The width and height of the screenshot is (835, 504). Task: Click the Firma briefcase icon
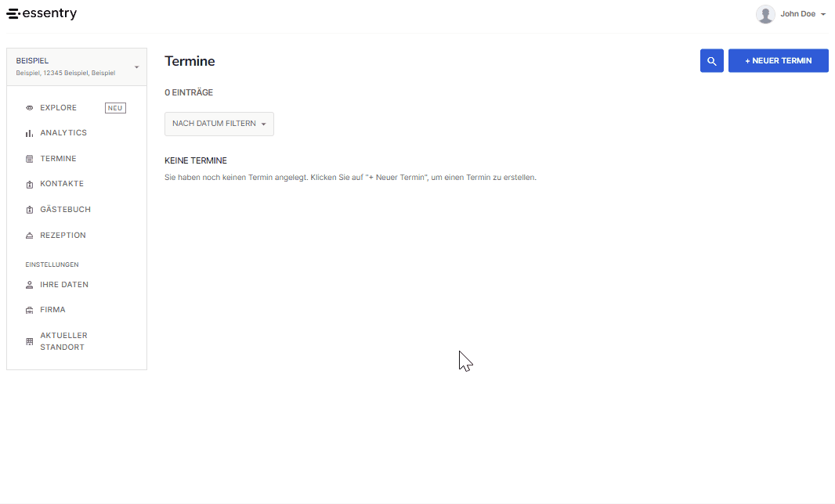tap(29, 310)
